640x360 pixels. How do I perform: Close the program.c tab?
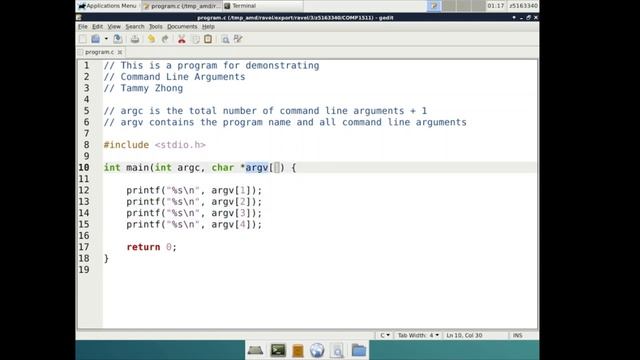(x=120, y=52)
